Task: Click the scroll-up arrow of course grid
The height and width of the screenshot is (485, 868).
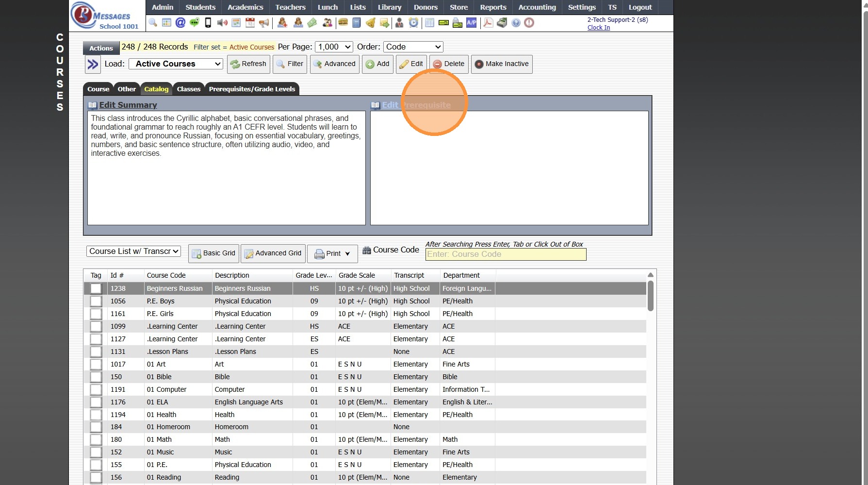Action: 651,275
